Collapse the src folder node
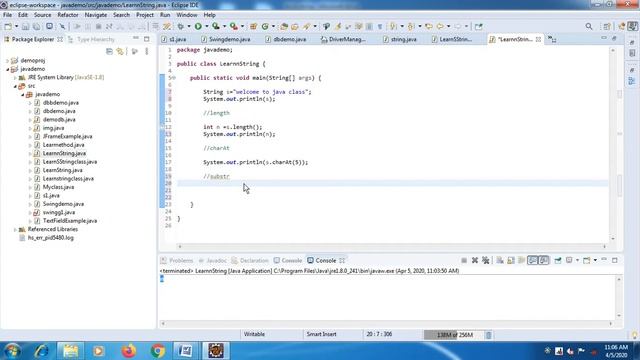640x360 pixels. (15, 86)
